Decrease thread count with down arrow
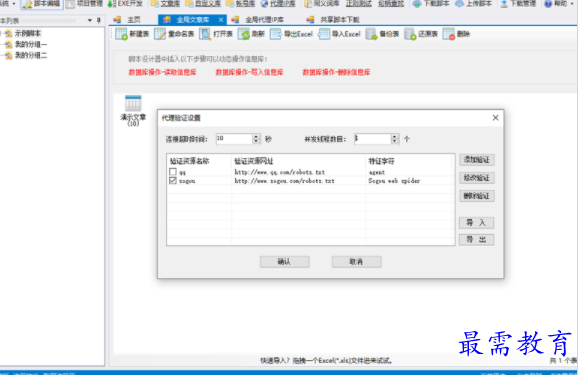 point(395,142)
